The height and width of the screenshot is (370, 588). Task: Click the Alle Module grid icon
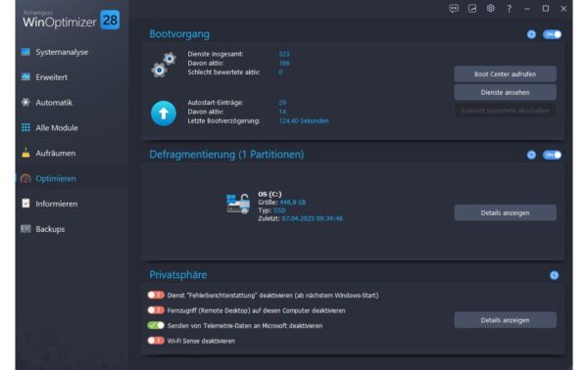pos(25,127)
